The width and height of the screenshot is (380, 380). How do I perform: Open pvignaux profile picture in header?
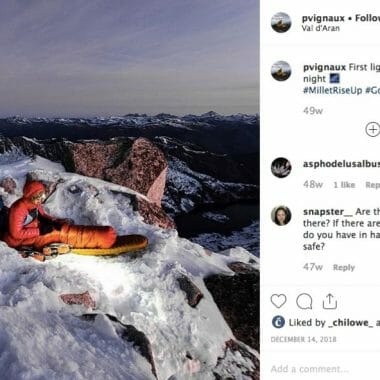point(281,22)
